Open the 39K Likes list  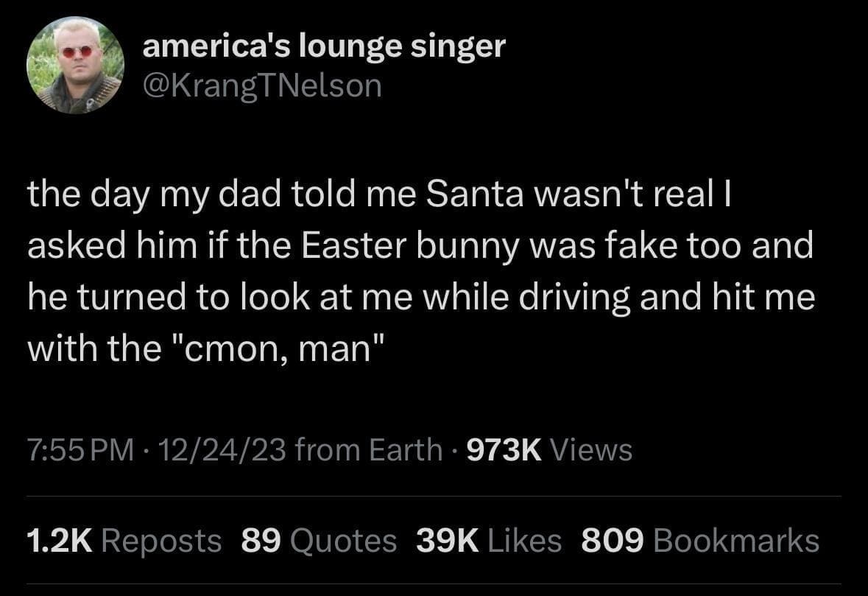point(488,541)
